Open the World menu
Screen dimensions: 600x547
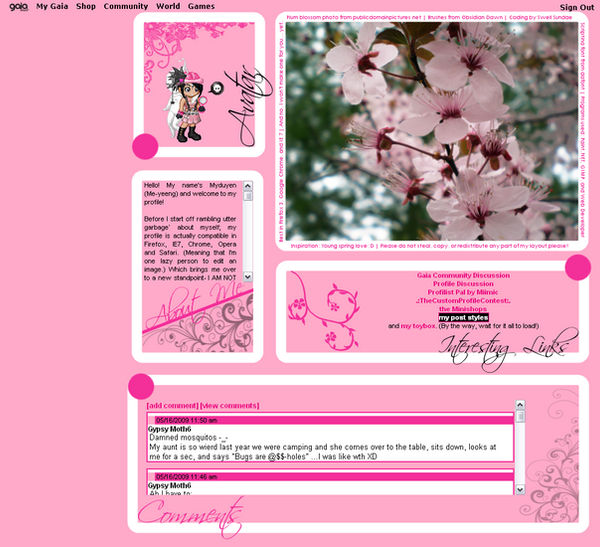click(x=168, y=7)
